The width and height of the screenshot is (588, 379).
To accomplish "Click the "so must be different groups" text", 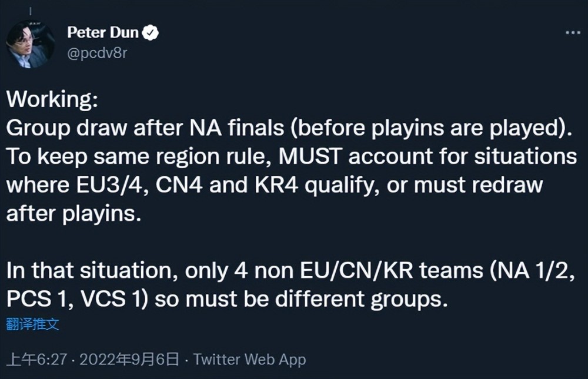I will click(x=302, y=298).
